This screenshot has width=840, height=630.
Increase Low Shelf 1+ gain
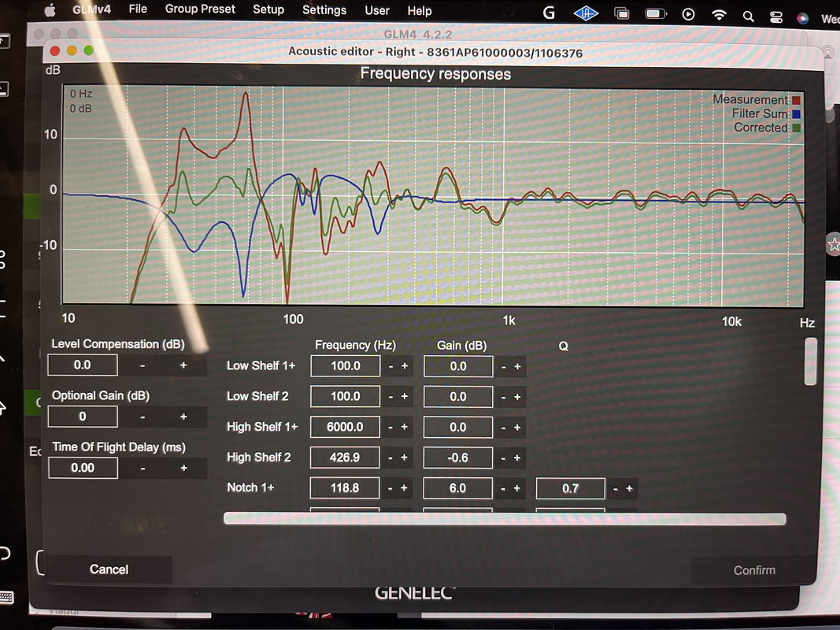tap(517, 367)
